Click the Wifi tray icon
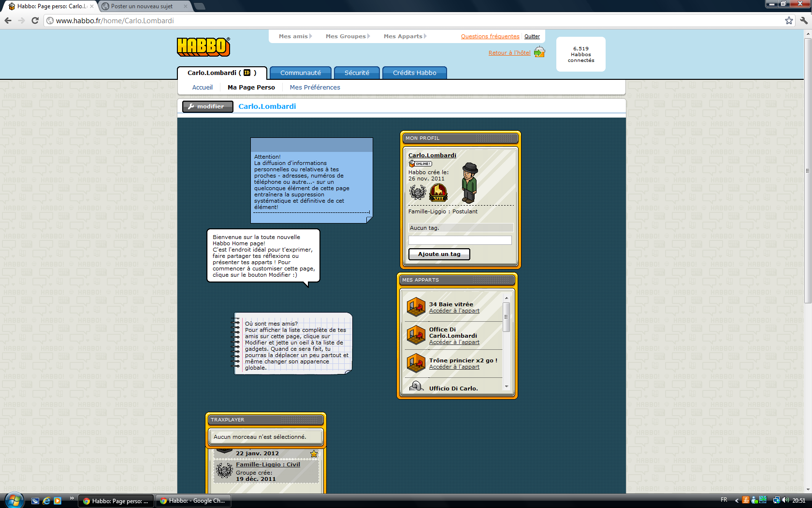 (x=763, y=500)
